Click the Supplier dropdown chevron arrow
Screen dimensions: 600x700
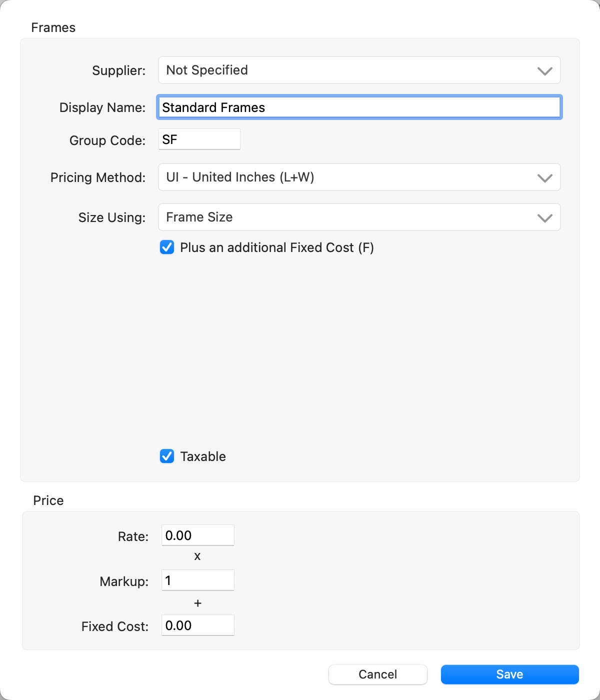point(544,71)
